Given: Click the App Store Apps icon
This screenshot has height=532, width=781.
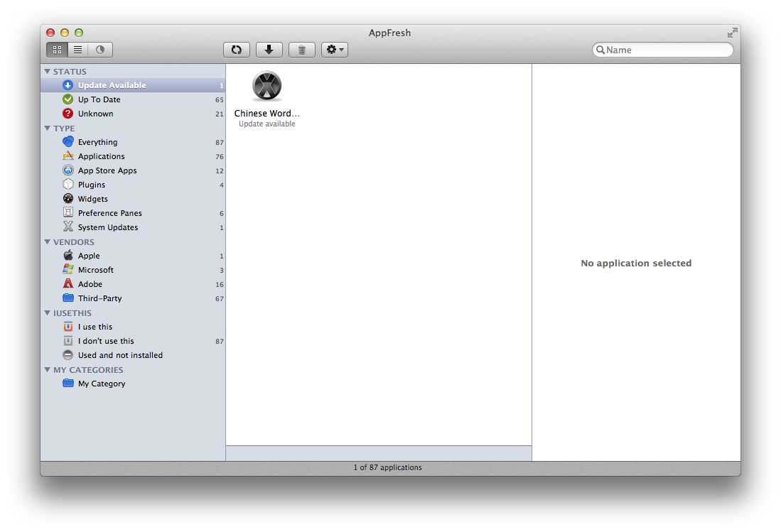Looking at the screenshot, I should (68, 170).
